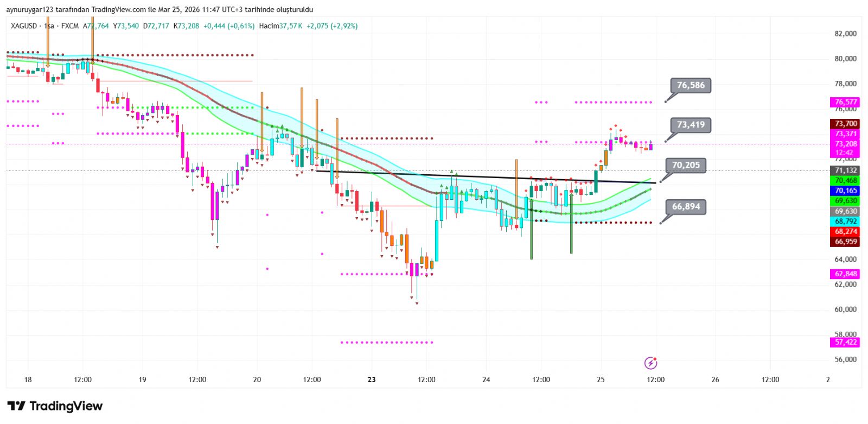Click the gray 71,132 crosshair price label
868x424 pixels.
[846, 170]
